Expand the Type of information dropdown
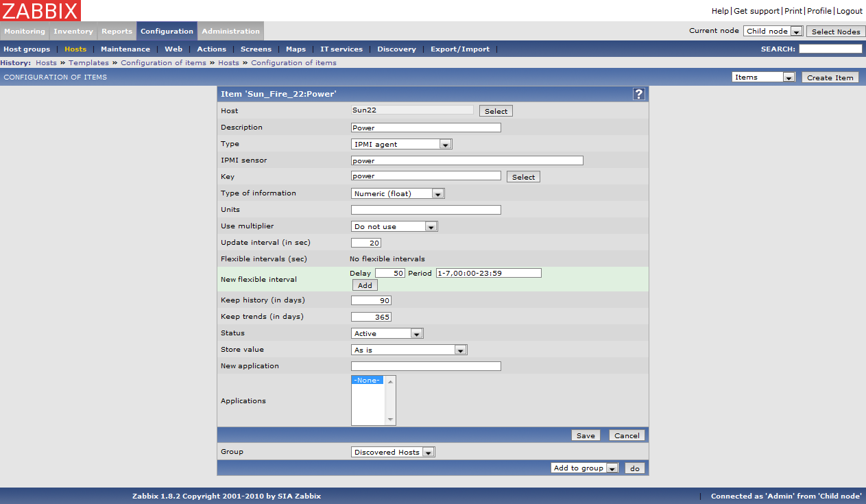Viewport: 866px width, 504px height. point(398,193)
